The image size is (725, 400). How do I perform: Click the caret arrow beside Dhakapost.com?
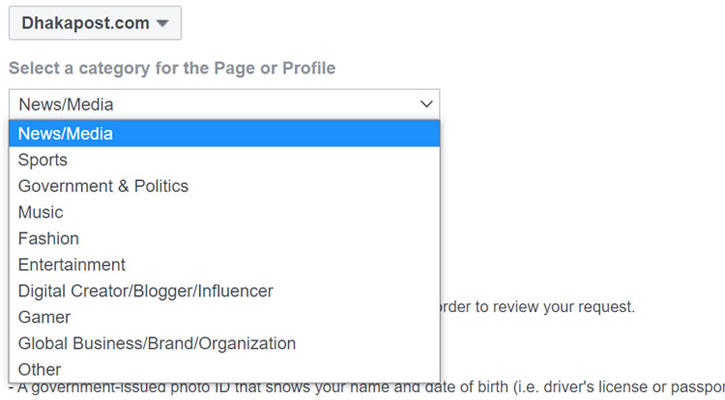[x=163, y=23]
